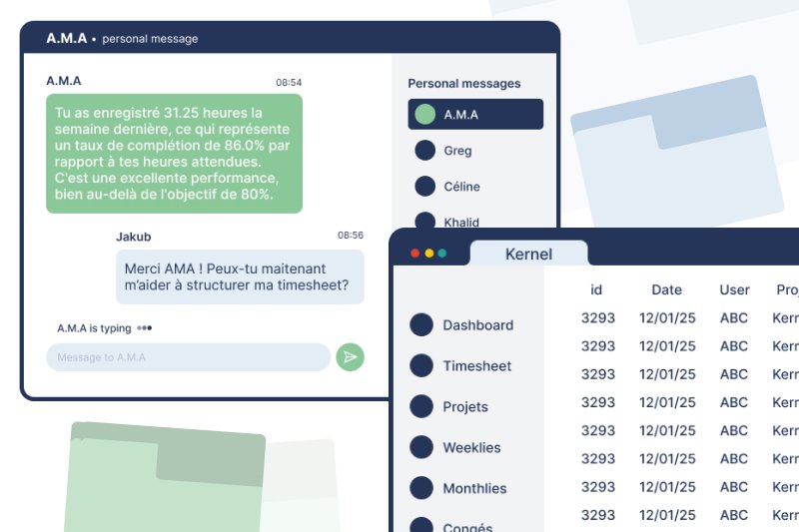
Task: Click the Dashboard circle icon in sidebar
Action: point(422,324)
